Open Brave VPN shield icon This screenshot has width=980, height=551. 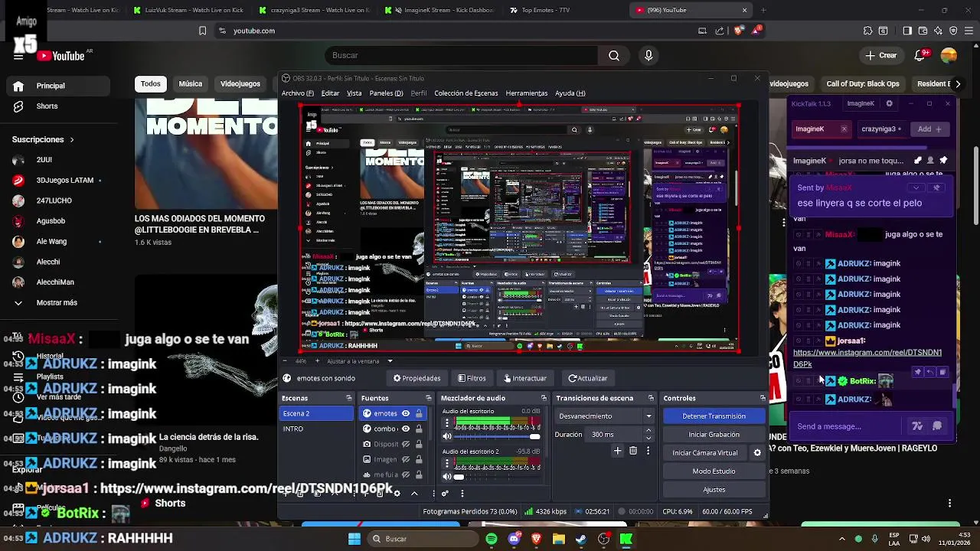point(953,31)
